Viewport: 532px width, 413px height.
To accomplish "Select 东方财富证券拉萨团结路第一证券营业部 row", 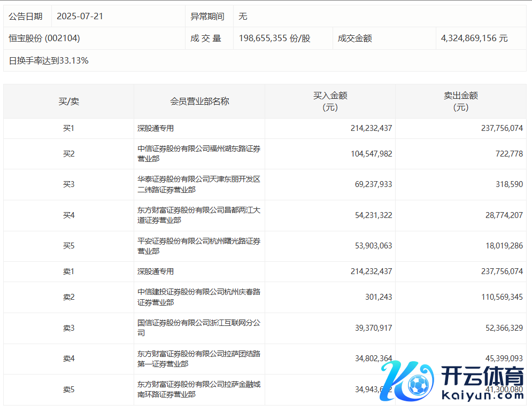I will click(x=199, y=359).
